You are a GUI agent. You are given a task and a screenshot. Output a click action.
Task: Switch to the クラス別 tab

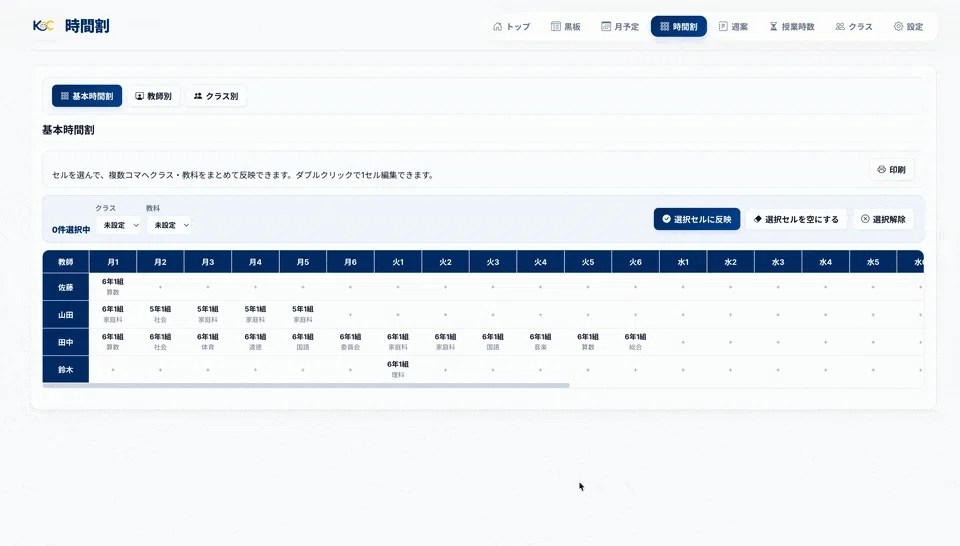(216, 96)
